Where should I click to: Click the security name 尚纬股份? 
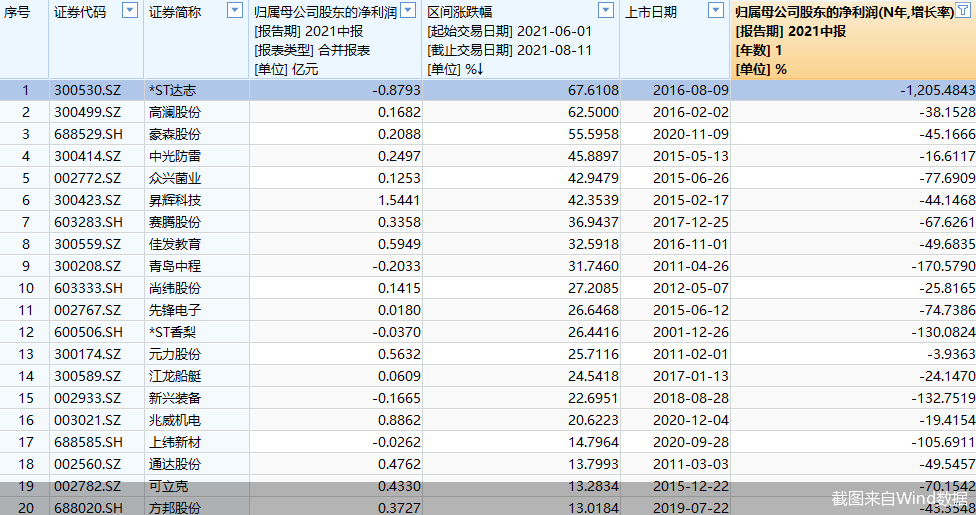click(x=175, y=288)
